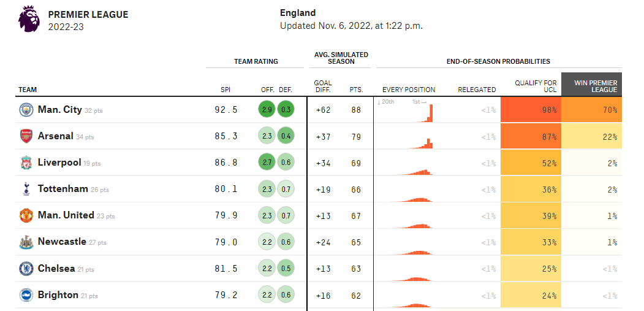Click the Man. City club crest
644x311 pixels.
26,110
